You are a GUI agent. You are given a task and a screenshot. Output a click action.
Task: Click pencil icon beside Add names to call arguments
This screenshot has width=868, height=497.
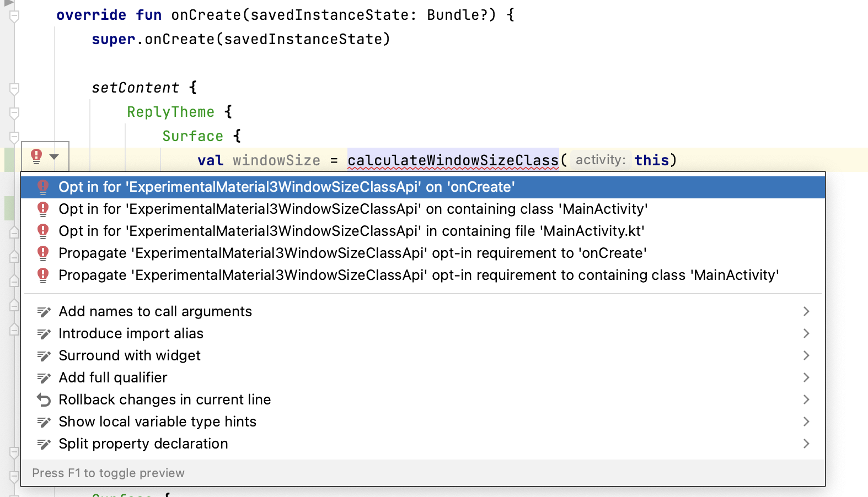44,312
